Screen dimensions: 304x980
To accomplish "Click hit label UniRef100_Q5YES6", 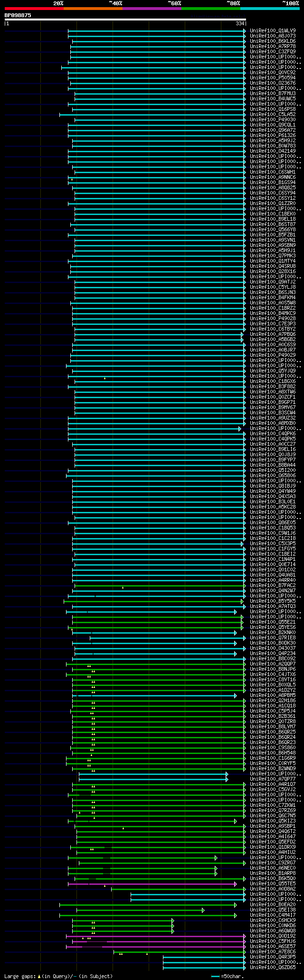I will [x=273, y=627].
